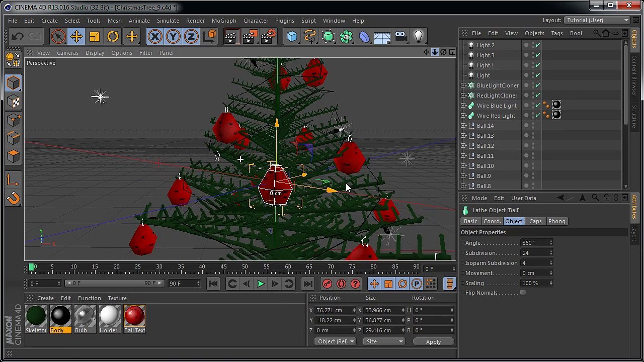Activate the Scale tool

click(95, 36)
